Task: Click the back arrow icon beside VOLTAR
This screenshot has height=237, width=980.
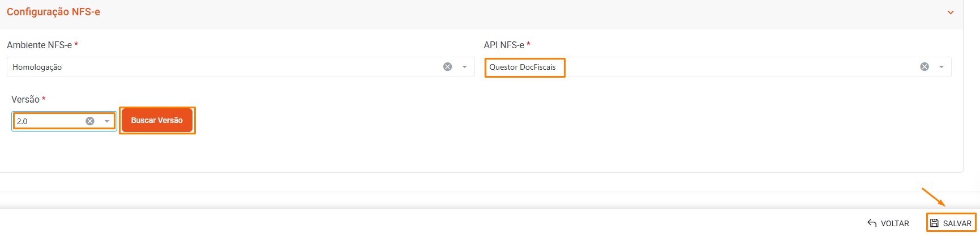Action: click(872, 223)
